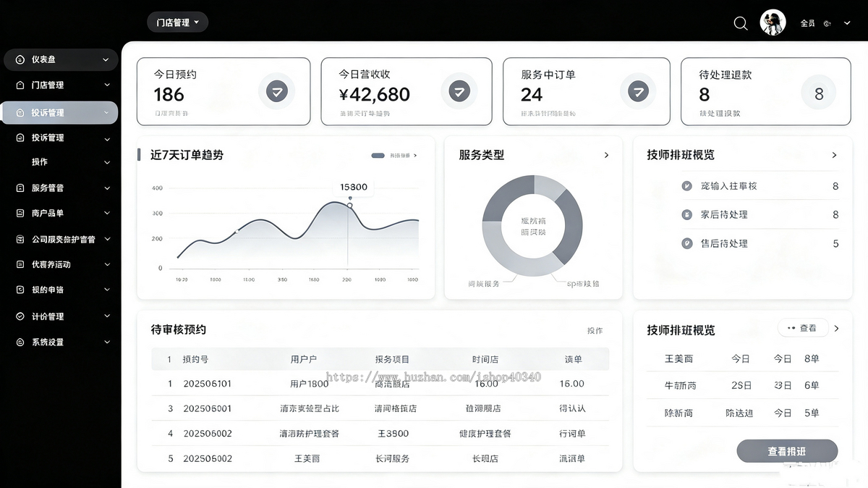
Task: Click the 服务中订单 card shield icon
Action: [x=638, y=91]
